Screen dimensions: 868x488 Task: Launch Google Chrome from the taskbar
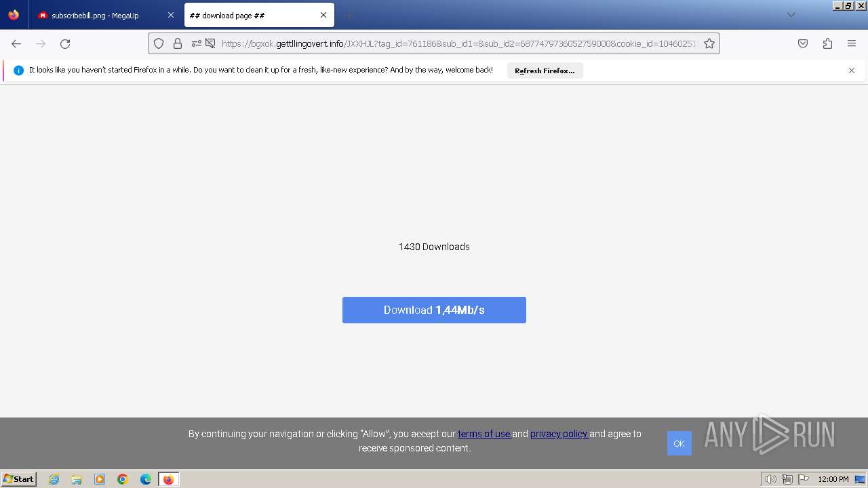tap(123, 479)
